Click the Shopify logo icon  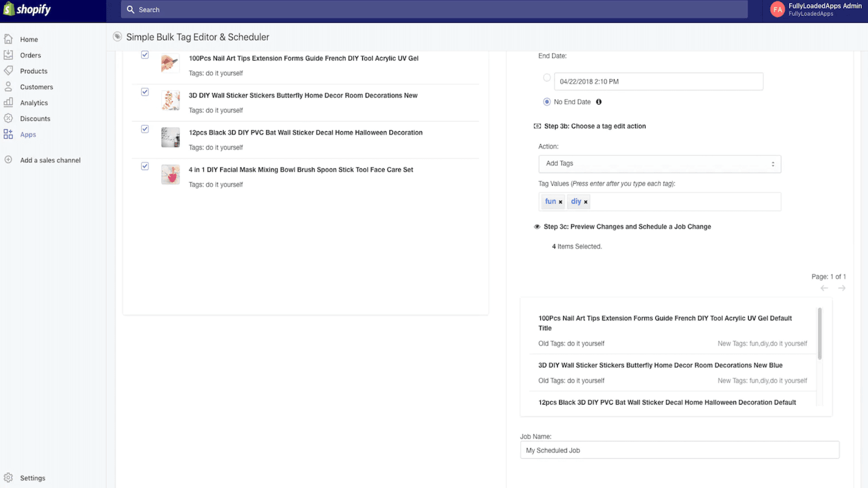[x=9, y=9]
